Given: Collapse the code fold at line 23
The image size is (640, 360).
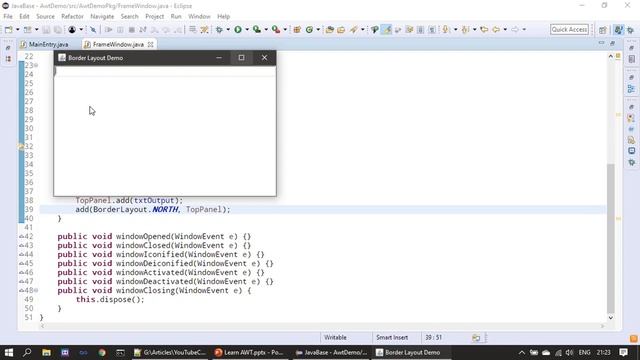Looking at the screenshot, I should [x=36, y=65].
